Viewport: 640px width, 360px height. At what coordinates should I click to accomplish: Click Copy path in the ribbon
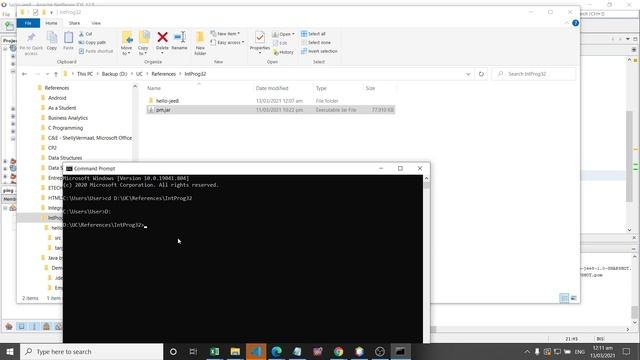tap(92, 42)
